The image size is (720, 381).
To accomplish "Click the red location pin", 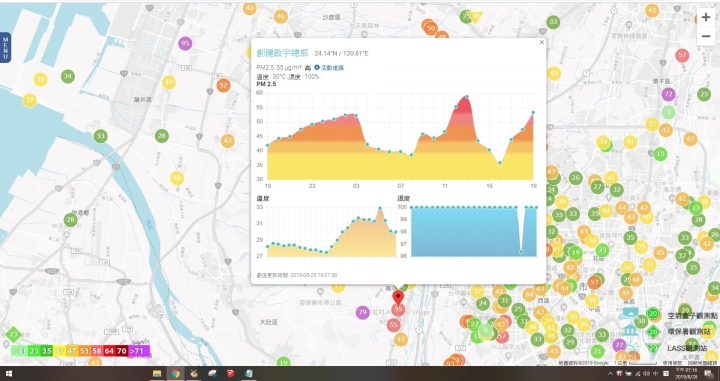I will pyautogui.click(x=398, y=297).
